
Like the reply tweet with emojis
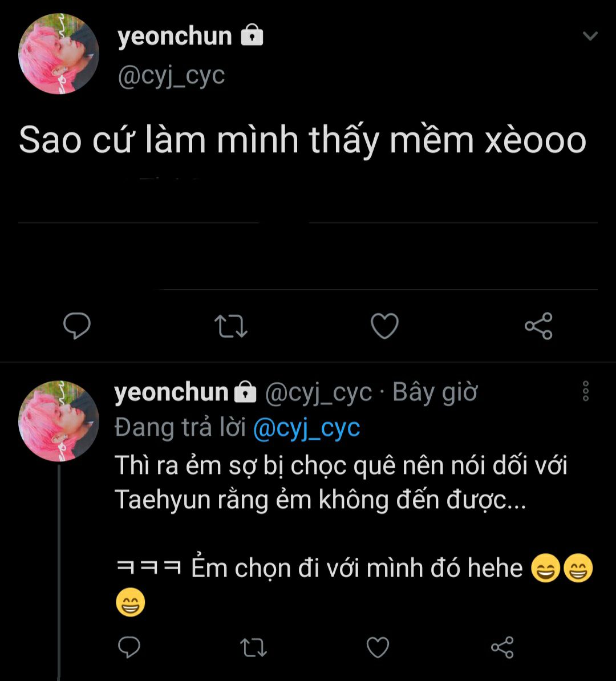377,647
